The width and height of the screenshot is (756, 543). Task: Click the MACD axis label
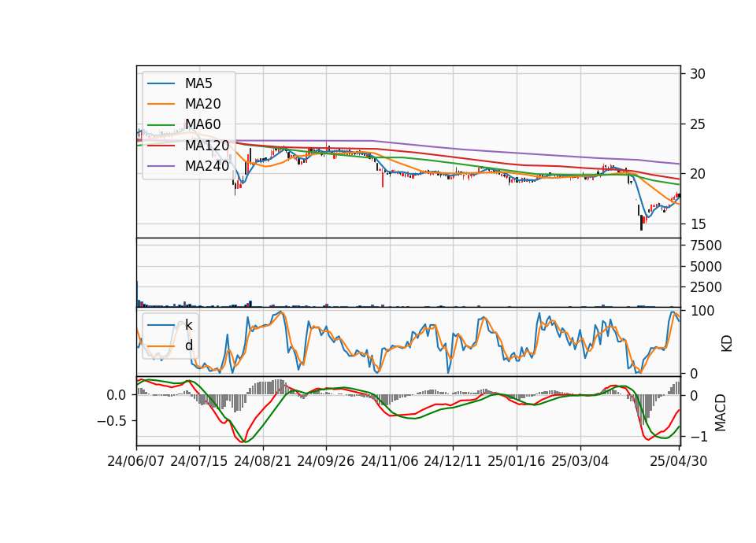[x=721, y=412]
